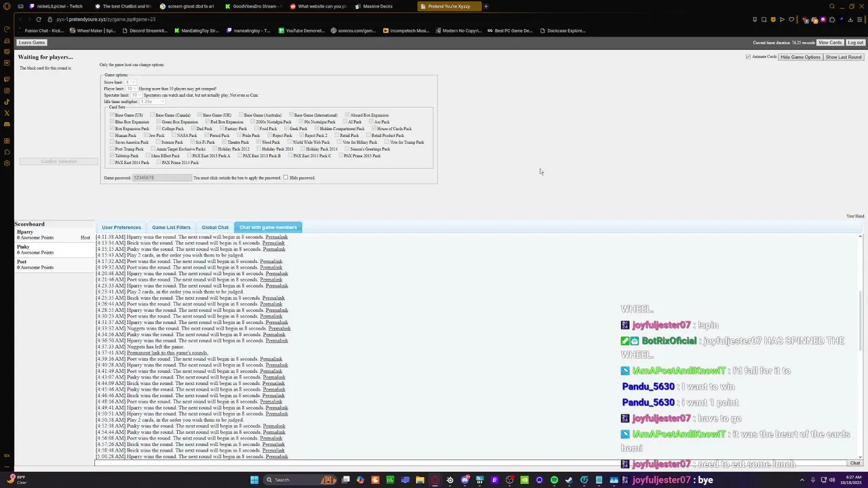868x488 pixels.
Task: Open File Explorer from the taskbar
Action: coord(420,480)
